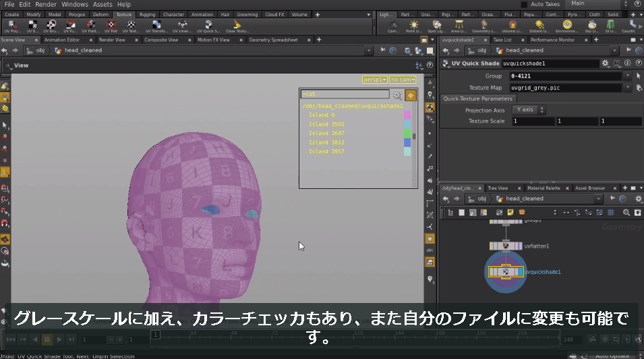Screen dimensions: 644x359
Task: Add a Point Light from the shelf
Action: pyautogui.click(x=413, y=26)
